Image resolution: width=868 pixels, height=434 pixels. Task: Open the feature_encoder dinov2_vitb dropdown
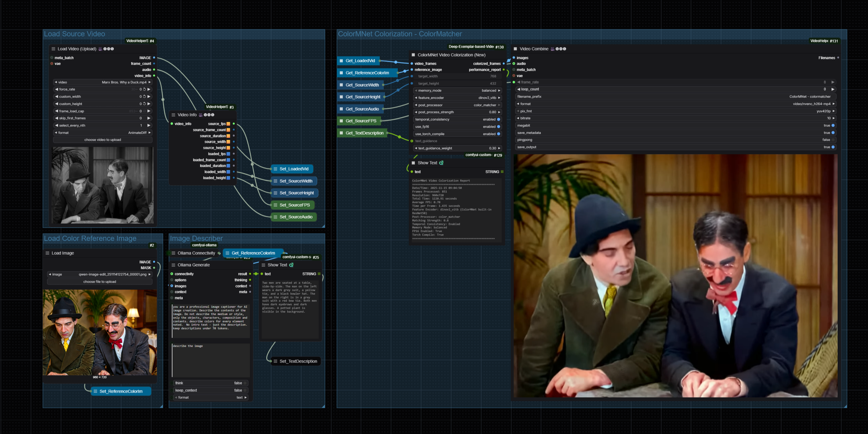point(458,98)
